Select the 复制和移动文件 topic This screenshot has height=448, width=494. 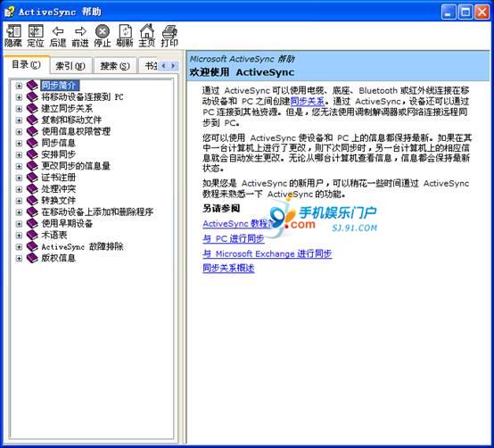coord(71,120)
